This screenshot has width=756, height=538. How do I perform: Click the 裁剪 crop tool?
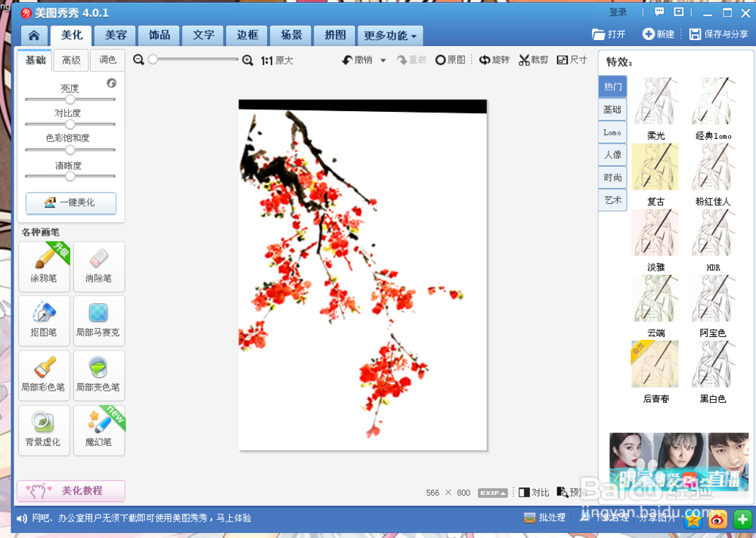click(x=533, y=60)
